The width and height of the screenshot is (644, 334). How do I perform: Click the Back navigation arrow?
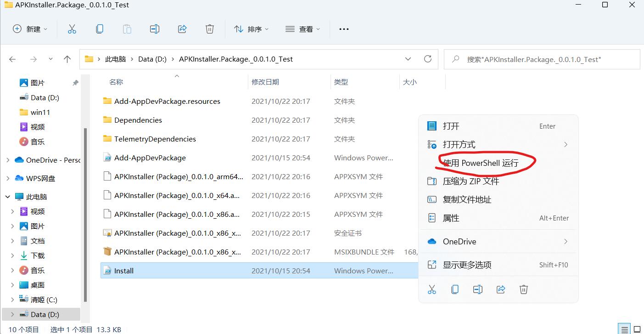click(12, 59)
